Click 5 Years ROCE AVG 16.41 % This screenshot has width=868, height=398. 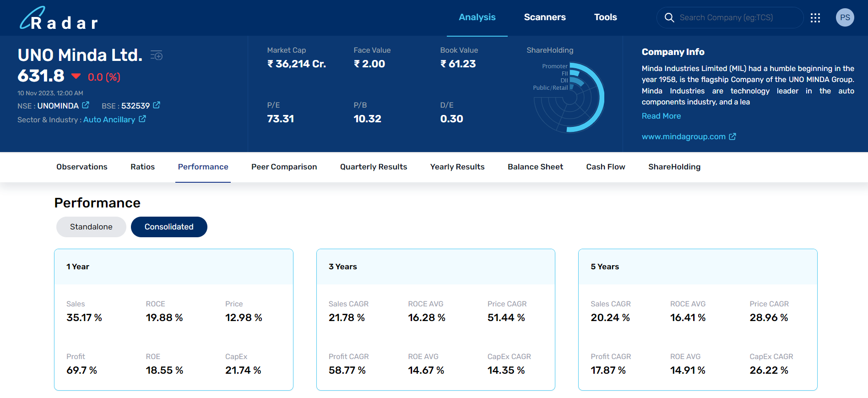(x=688, y=317)
